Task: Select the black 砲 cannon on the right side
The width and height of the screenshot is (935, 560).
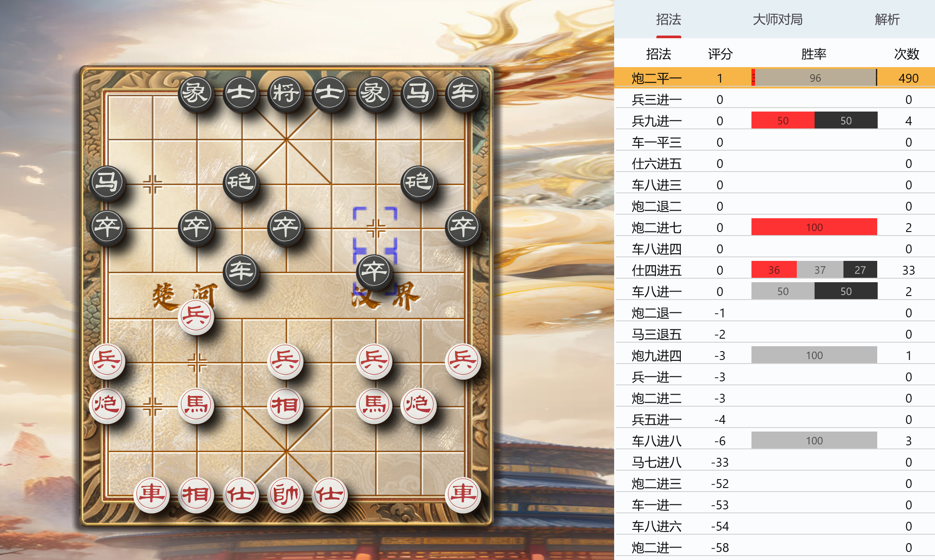Action: [419, 183]
